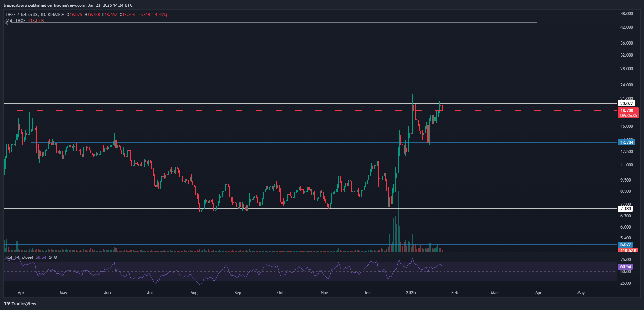Click the Aug label on time axis
Screen dimensions: 644x310
[x=194, y=293]
